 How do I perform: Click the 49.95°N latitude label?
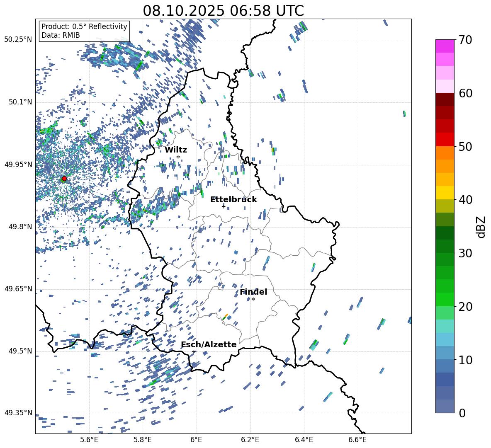click(18, 165)
